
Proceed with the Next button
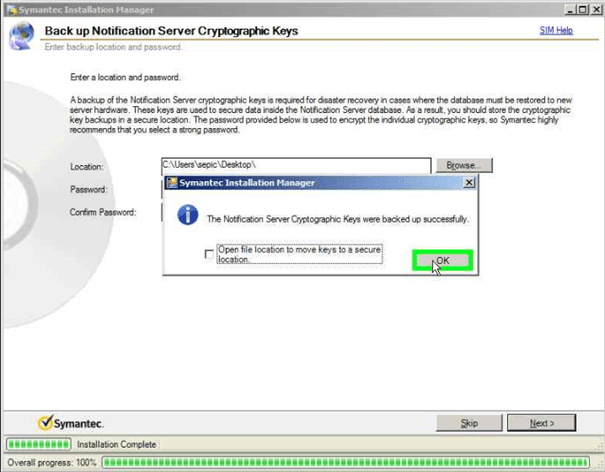pyautogui.click(x=541, y=423)
